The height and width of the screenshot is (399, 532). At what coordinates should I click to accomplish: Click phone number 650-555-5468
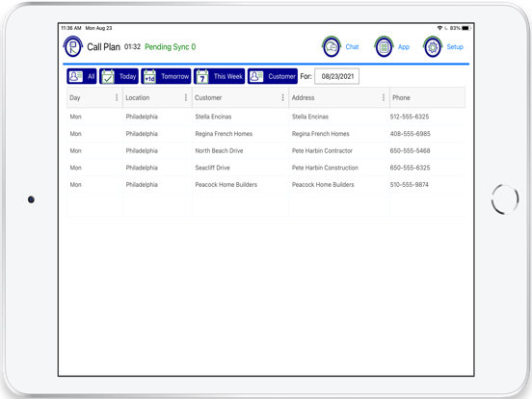pyautogui.click(x=410, y=150)
